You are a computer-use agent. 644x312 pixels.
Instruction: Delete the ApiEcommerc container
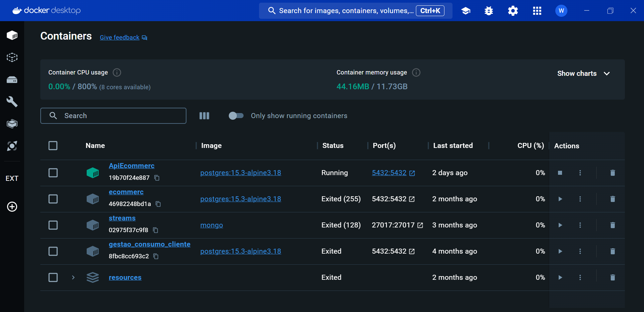pos(612,173)
